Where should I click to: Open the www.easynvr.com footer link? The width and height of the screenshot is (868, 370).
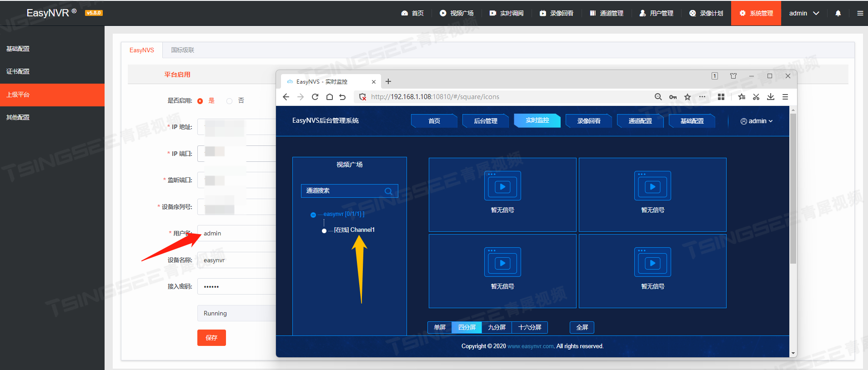[531, 346]
